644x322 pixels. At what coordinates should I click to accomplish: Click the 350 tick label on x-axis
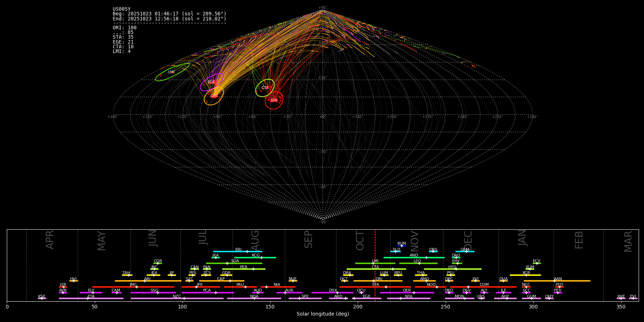tap(621, 307)
